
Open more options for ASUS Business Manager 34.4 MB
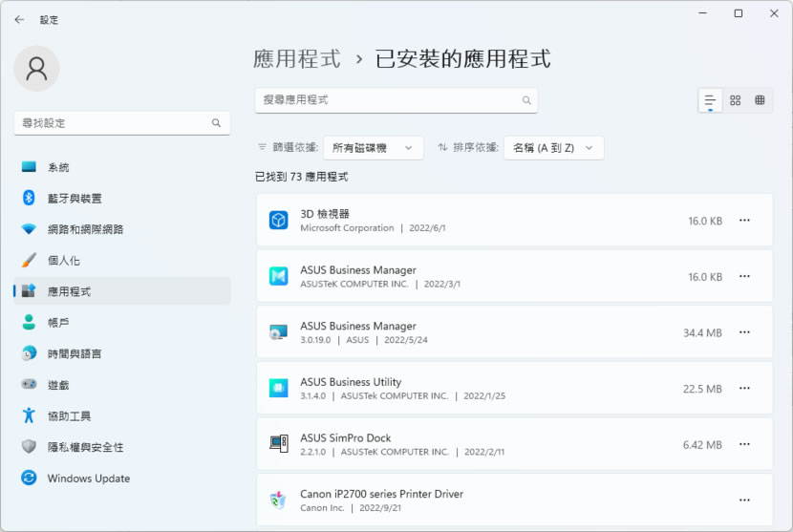[744, 332]
